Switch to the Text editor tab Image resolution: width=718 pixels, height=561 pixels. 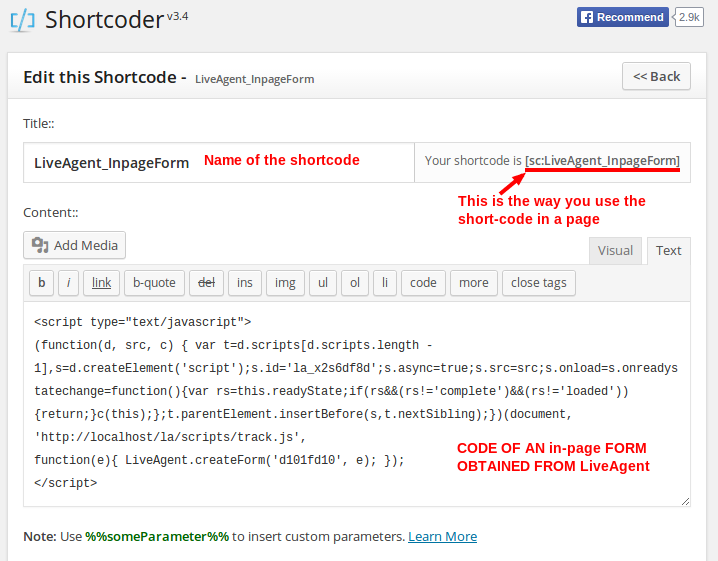(668, 251)
